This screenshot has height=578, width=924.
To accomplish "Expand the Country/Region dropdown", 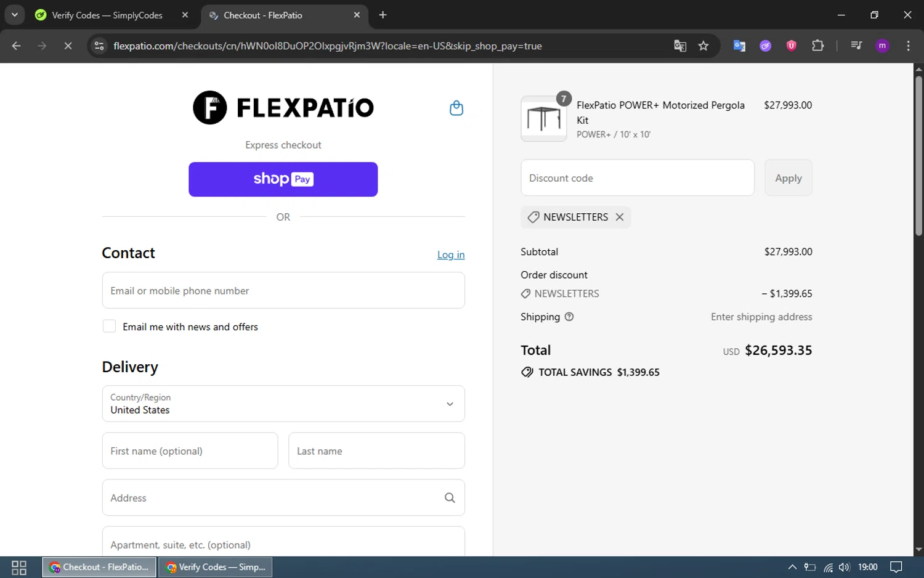I will [x=283, y=404].
